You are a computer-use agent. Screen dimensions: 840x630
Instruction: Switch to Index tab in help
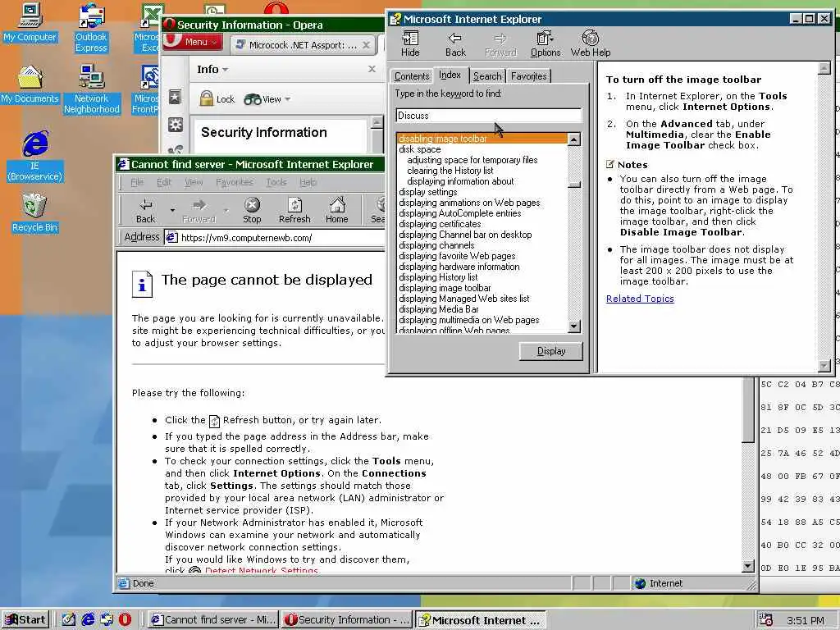(x=450, y=75)
